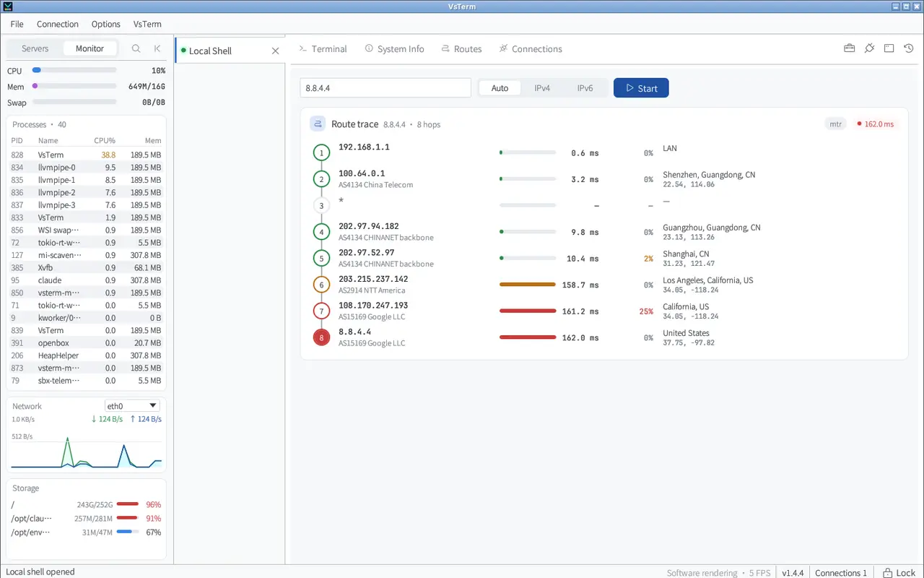The image size is (924, 578).
Task: Sort processes by the CPU% column header
Action: pos(105,140)
